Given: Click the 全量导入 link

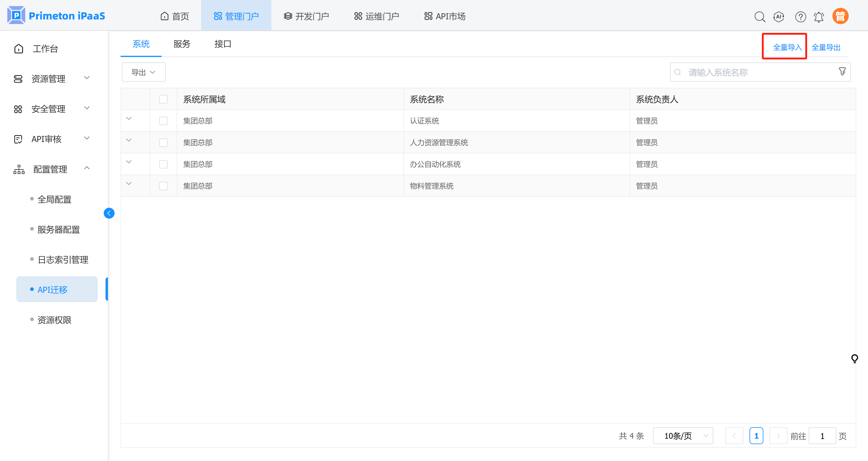Looking at the screenshot, I should [787, 47].
